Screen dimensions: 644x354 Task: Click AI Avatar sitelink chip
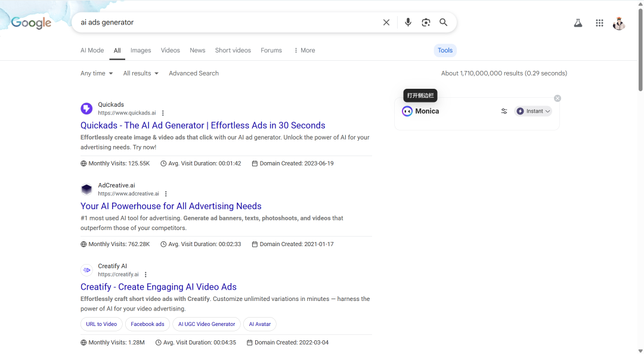(x=260, y=324)
